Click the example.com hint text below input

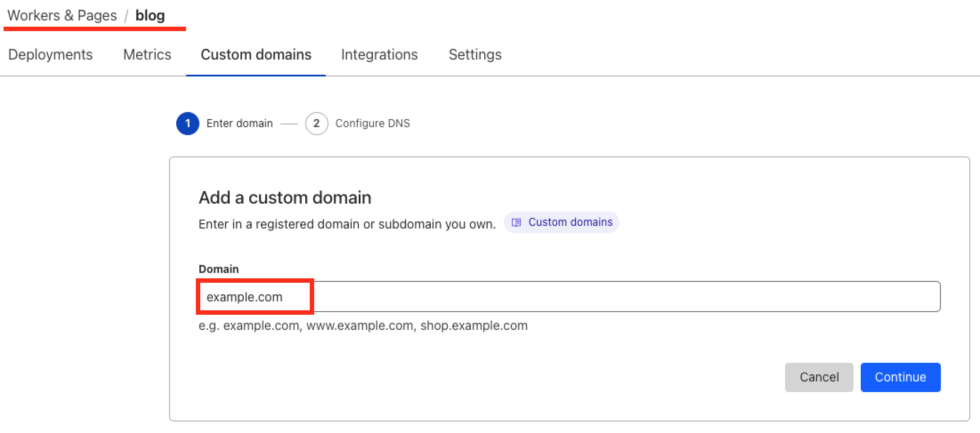(363, 325)
